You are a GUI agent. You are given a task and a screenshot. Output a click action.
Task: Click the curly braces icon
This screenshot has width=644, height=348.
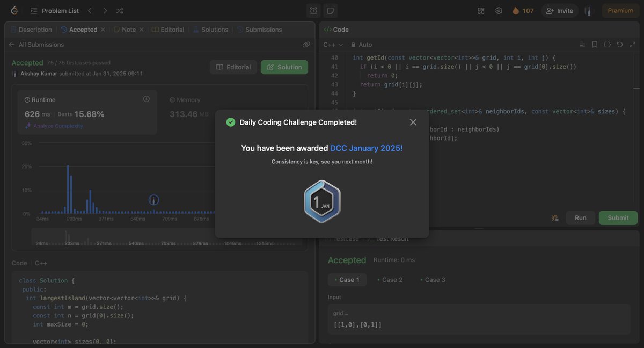coord(607,45)
